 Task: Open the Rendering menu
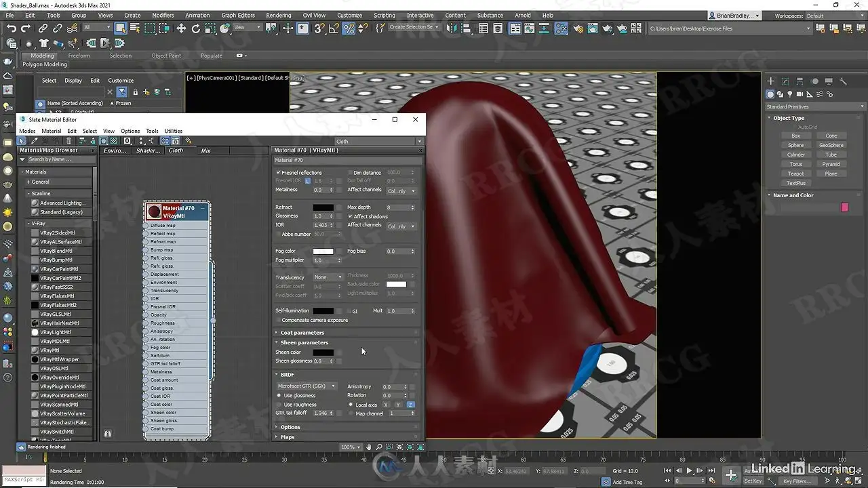(x=278, y=15)
